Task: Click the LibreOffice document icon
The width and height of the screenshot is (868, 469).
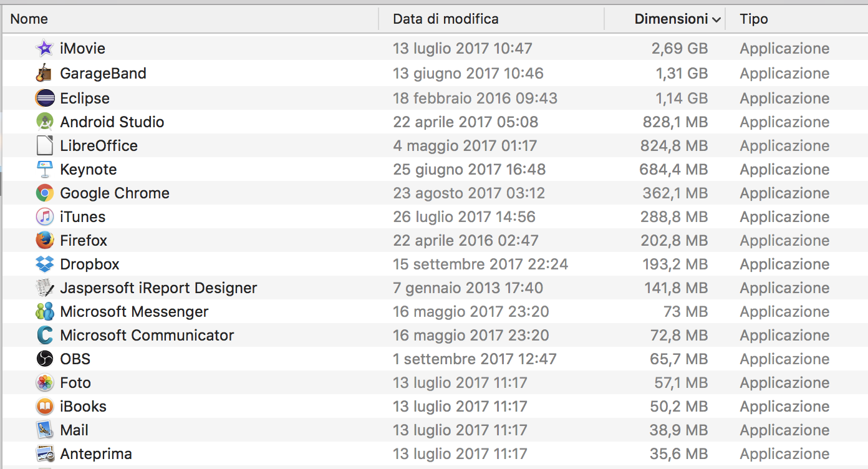Action: click(44, 145)
